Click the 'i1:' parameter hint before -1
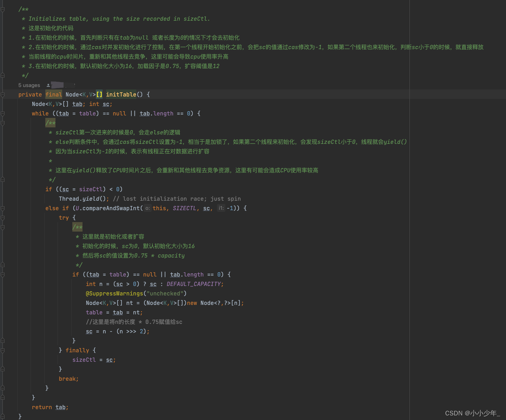The height and width of the screenshot is (420, 506). (221, 208)
